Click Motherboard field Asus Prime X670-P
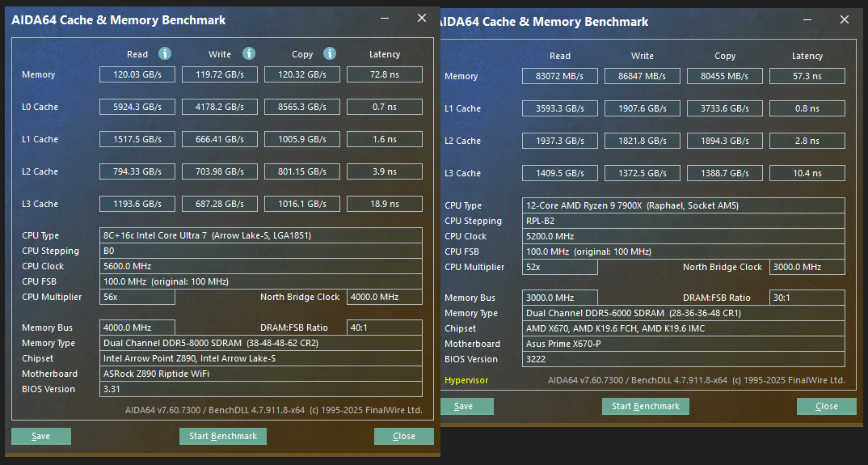 point(684,344)
